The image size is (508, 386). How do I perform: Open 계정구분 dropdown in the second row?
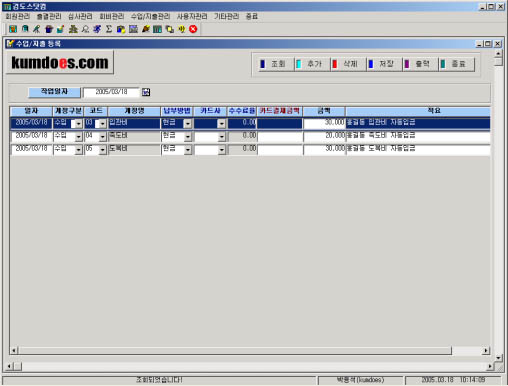(x=79, y=137)
